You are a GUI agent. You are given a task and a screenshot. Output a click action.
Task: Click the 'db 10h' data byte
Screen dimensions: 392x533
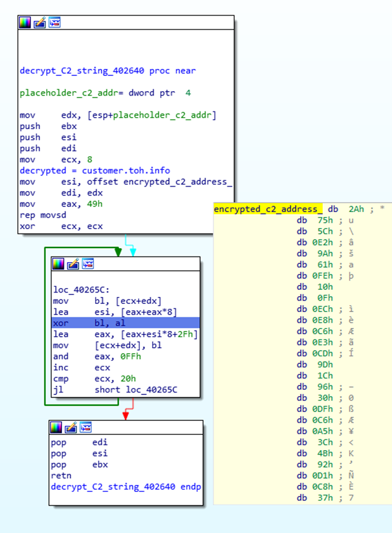(x=315, y=287)
